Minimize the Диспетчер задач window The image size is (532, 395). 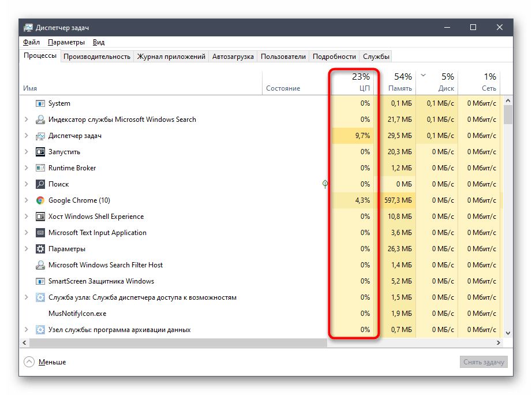[x=447, y=27]
